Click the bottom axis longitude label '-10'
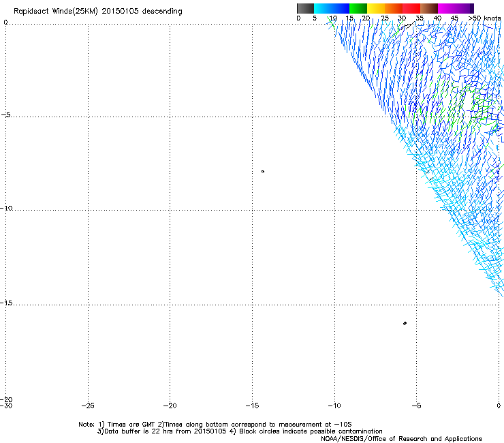504x443 pixels. pos(334,406)
